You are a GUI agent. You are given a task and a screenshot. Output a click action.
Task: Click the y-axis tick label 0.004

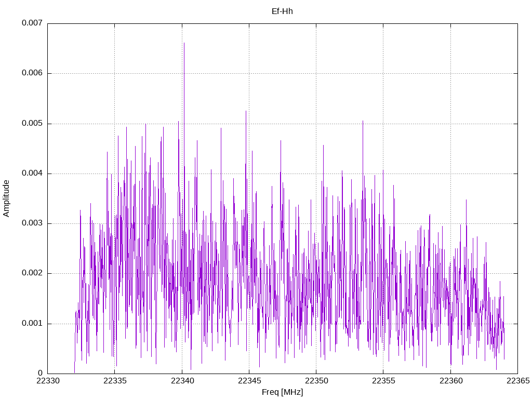point(32,174)
